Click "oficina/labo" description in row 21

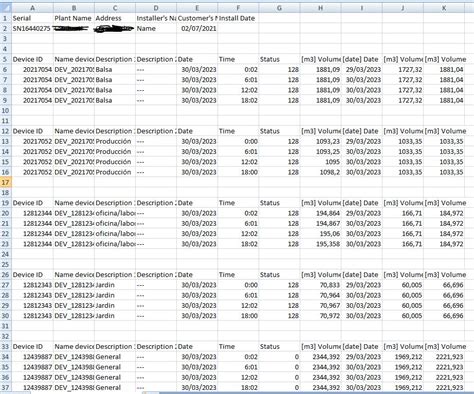[115, 223]
